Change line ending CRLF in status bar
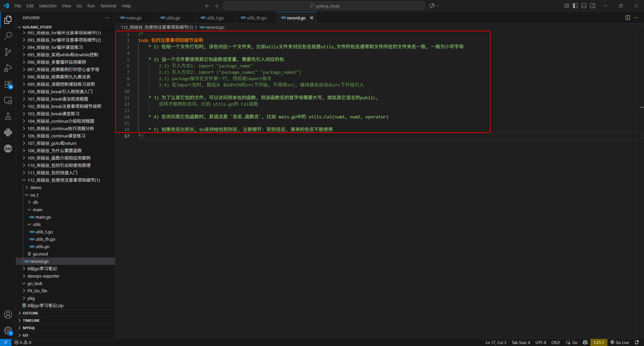644x346 pixels. click(556, 342)
